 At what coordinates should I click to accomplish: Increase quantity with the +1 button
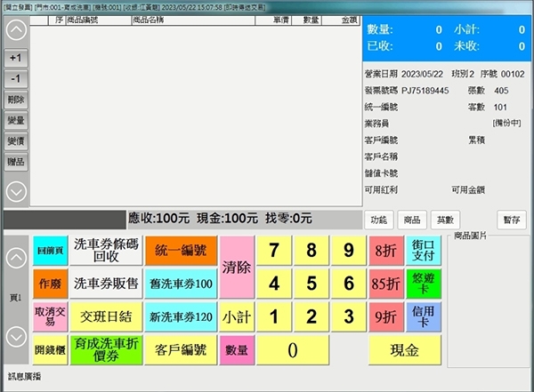[x=16, y=58]
